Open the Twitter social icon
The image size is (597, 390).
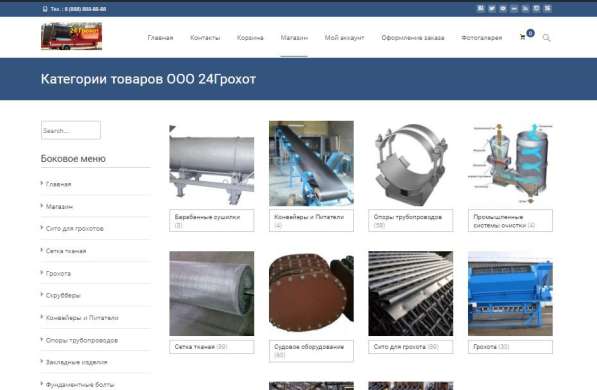492,8
